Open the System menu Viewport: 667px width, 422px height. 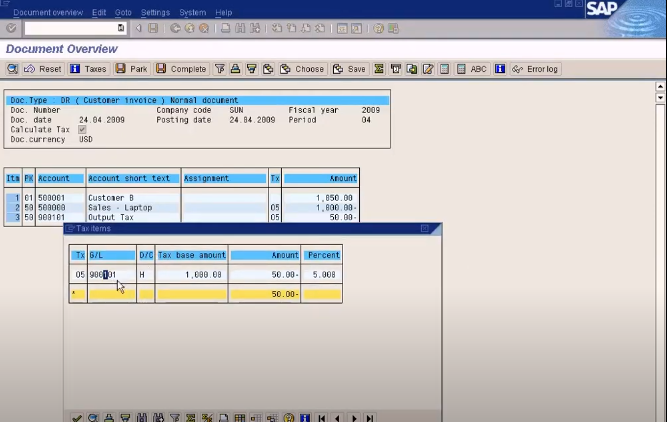click(192, 12)
